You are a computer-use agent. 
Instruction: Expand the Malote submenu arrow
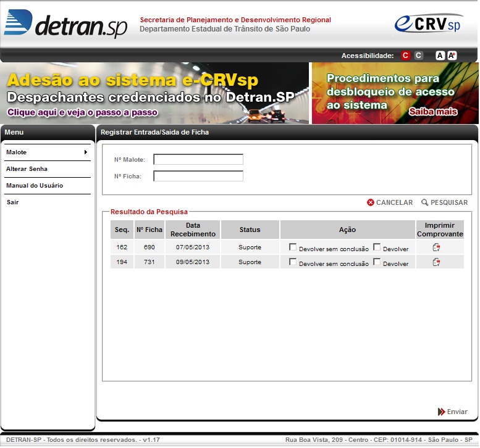point(86,152)
